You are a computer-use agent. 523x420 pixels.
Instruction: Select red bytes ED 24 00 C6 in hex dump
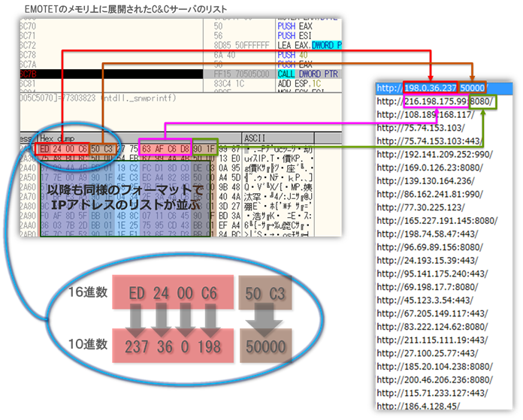(x=64, y=148)
